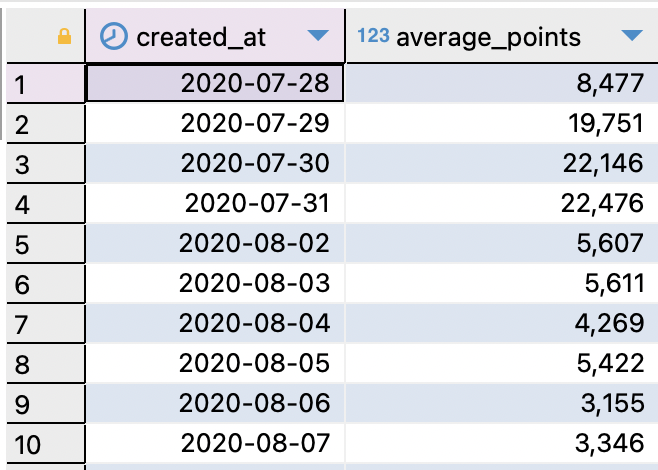This screenshot has height=470, width=658.
Task: Select row number 10 header
Action: pos(46,444)
